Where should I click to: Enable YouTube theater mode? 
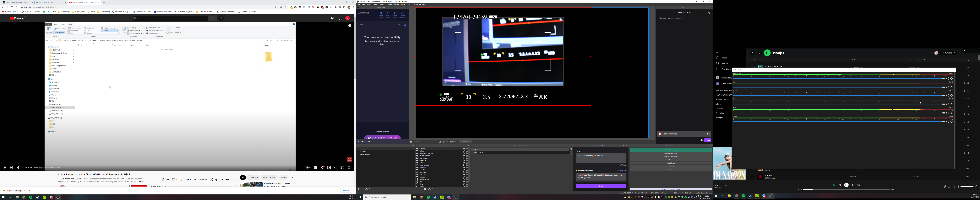tap(335, 167)
